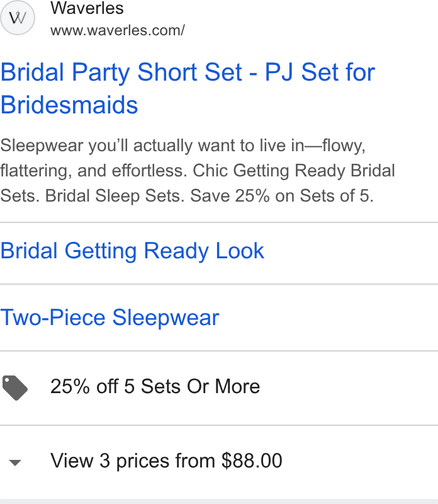Click the Sets Or More promotion wording
The image size is (438, 504).
coord(200,386)
